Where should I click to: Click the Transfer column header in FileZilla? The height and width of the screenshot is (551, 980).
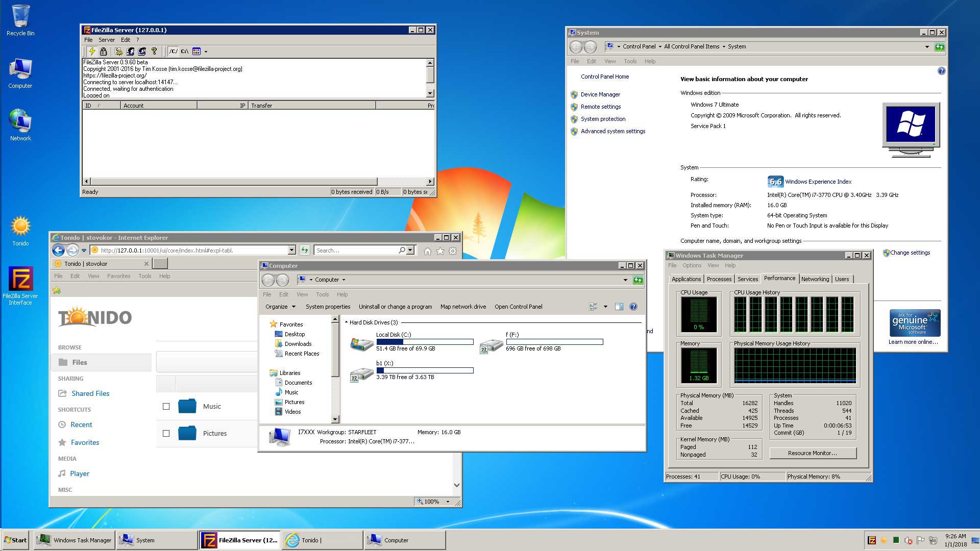tap(312, 106)
